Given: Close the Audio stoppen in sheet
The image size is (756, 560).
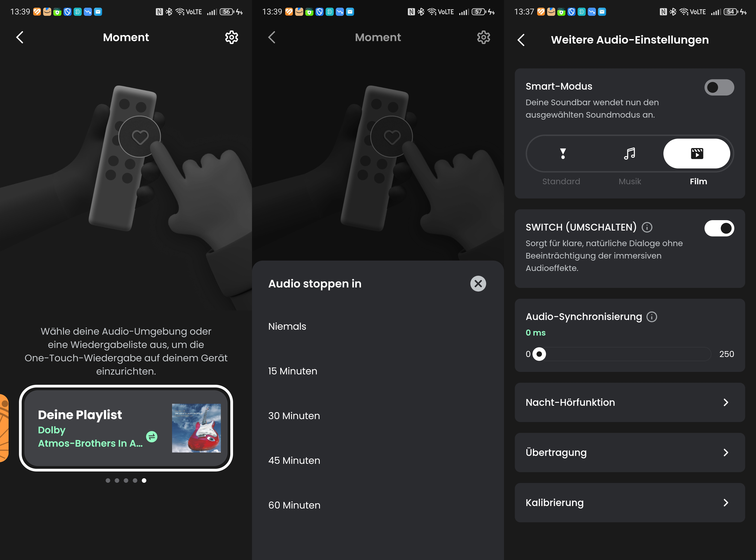Looking at the screenshot, I should [478, 284].
